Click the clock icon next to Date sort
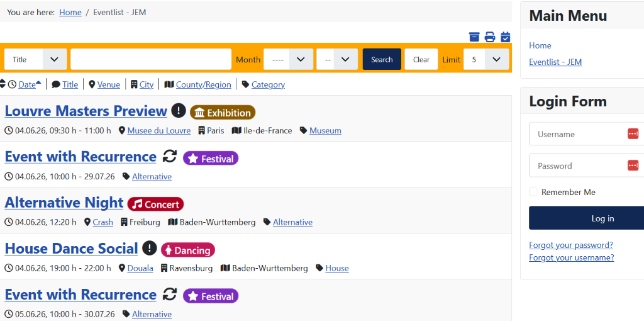This screenshot has height=321, width=644. pos(13,84)
